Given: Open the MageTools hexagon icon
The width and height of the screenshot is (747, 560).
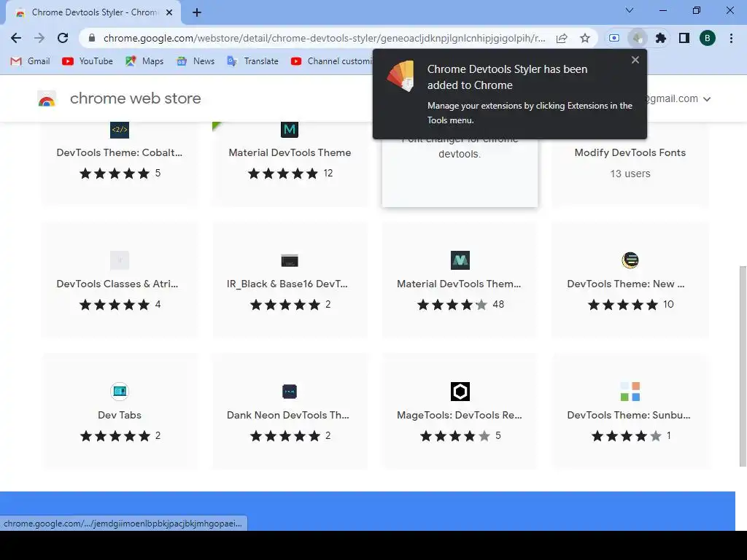Looking at the screenshot, I should (x=460, y=392).
